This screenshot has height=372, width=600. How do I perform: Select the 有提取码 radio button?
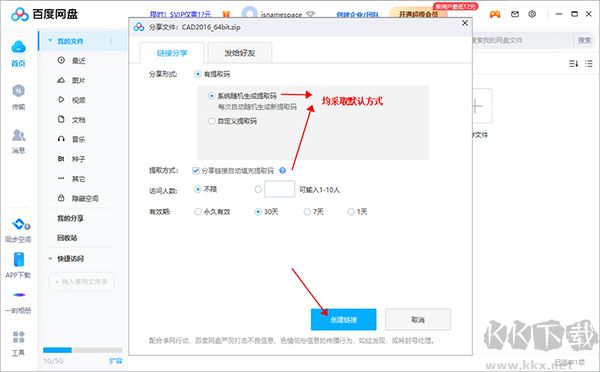198,74
